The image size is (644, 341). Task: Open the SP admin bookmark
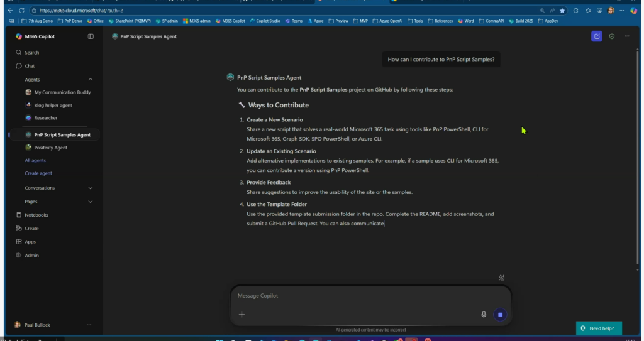(167, 21)
